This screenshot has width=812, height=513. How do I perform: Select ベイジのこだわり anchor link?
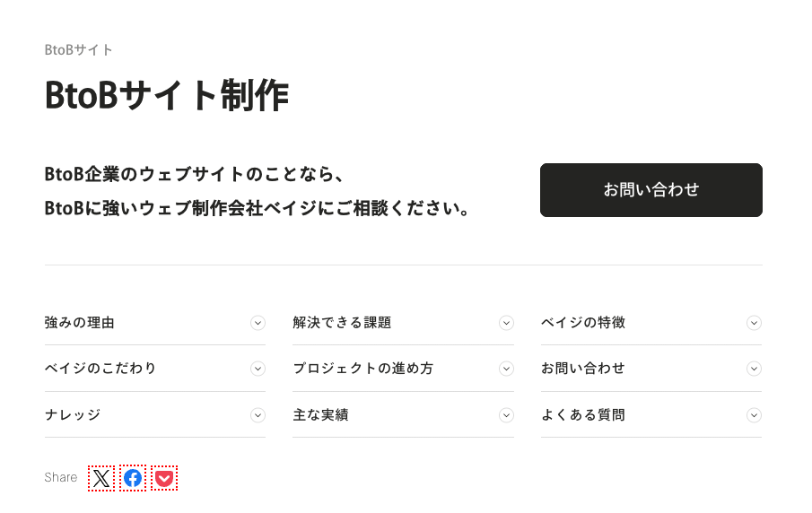coord(100,369)
